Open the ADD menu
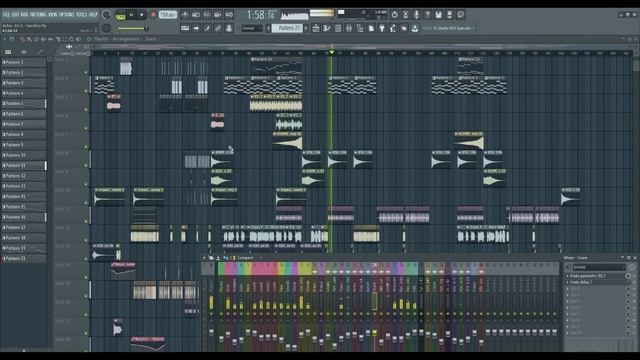Viewport: 640px width, 360px height. coord(24,15)
